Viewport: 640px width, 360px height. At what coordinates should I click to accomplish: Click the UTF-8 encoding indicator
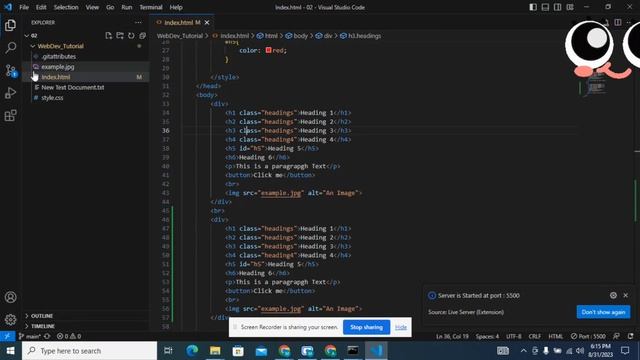(x=514, y=336)
